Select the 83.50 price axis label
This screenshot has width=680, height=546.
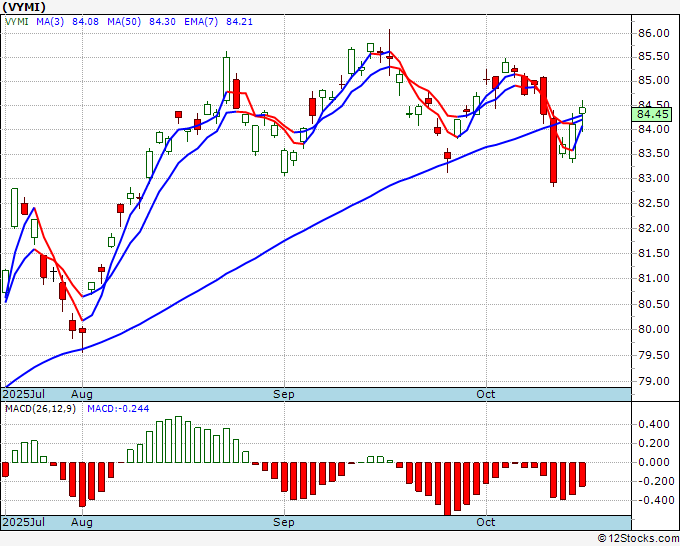click(x=653, y=154)
